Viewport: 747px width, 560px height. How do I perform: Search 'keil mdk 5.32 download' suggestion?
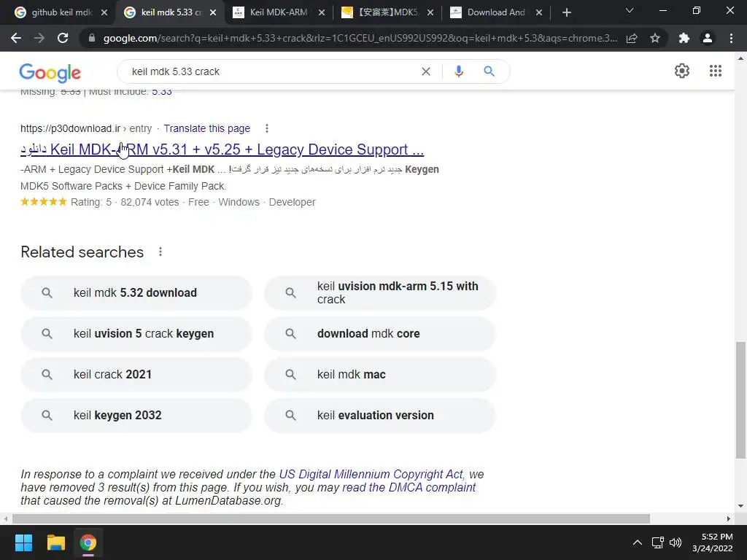(x=136, y=293)
